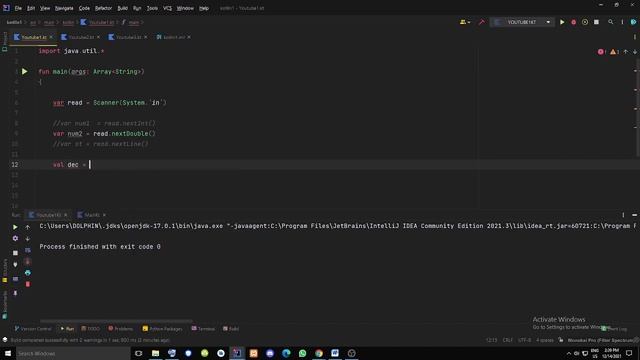Jump to next highlighted error arrow
The image size is (640, 360).
635,52
